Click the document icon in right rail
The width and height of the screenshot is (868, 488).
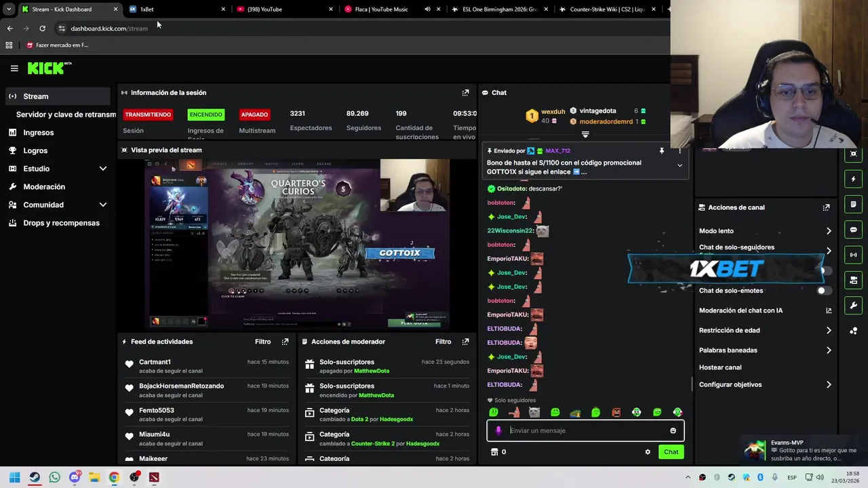(x=853, y=205)
